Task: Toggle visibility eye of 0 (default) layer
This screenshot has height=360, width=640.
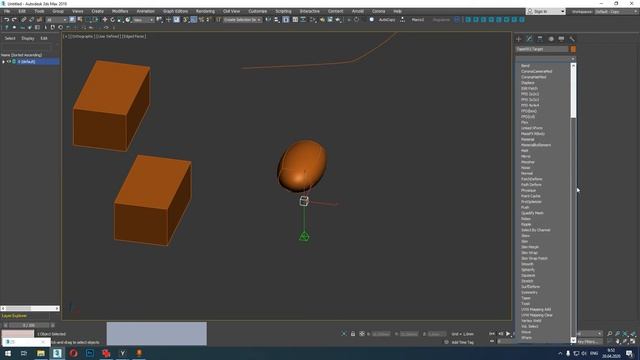Action: [9, 62]
